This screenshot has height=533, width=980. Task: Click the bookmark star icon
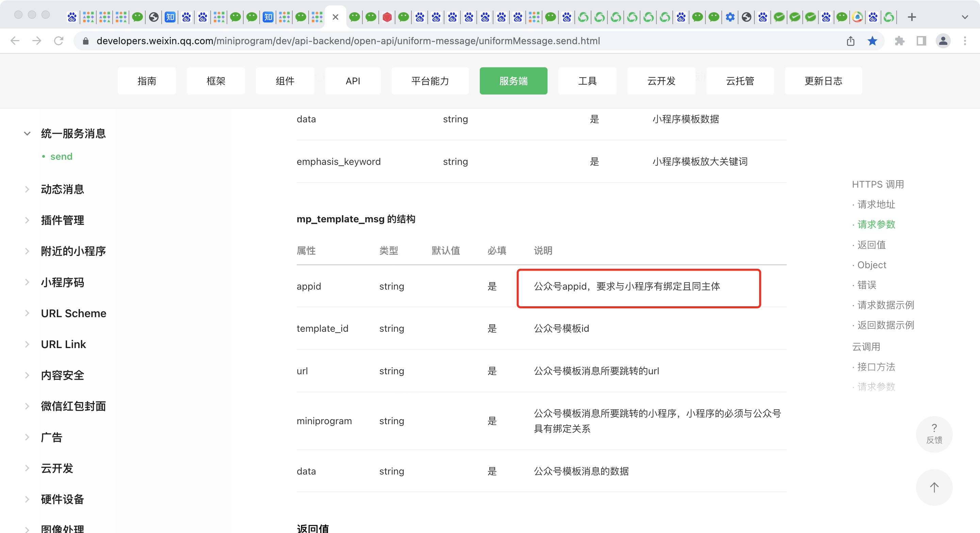coord(872,41)
